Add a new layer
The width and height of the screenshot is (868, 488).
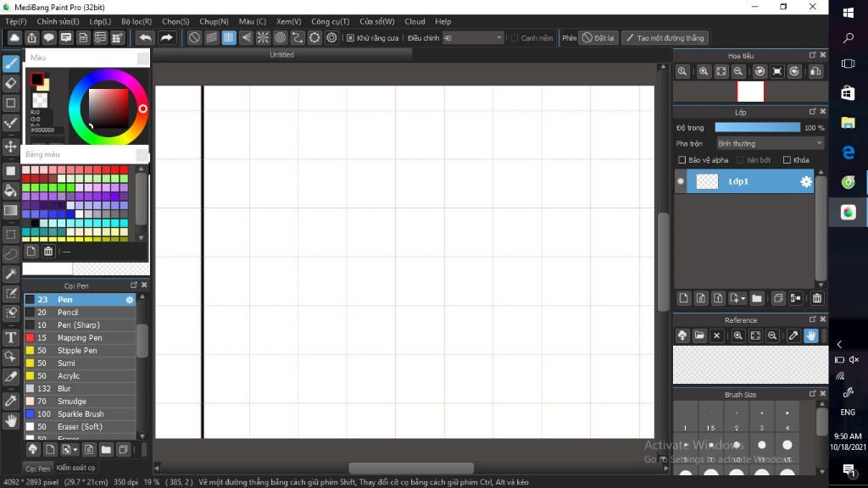coord(684,298)
